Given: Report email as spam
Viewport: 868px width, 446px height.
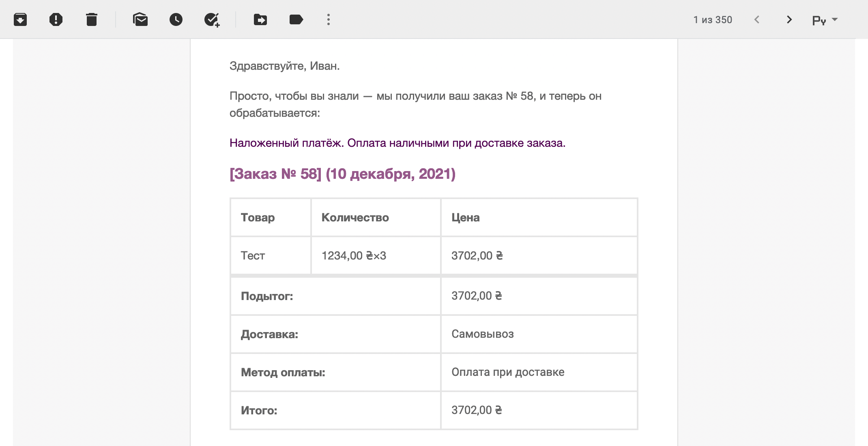Looking at the screenshot, I should tap(56, 19).
